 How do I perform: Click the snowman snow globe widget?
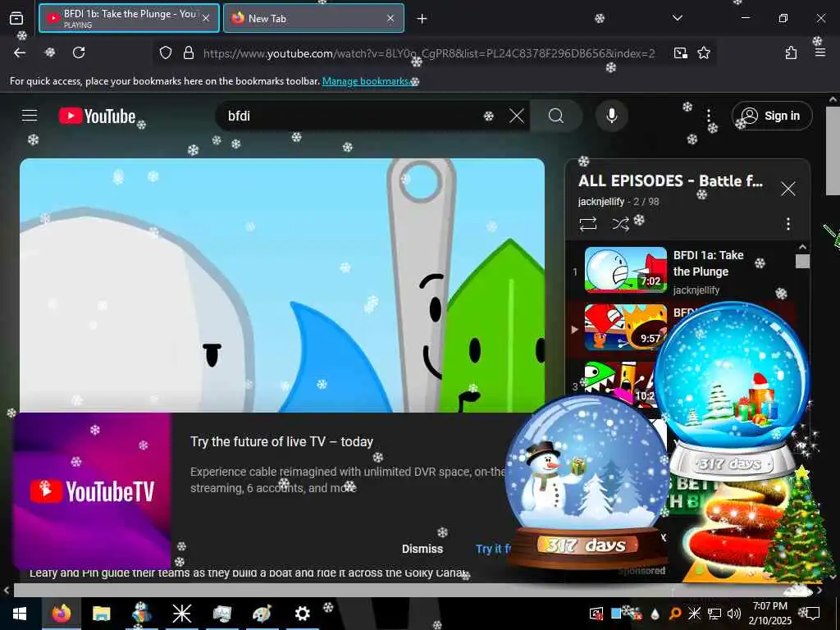pyautogui.click(x=587, y=482)
